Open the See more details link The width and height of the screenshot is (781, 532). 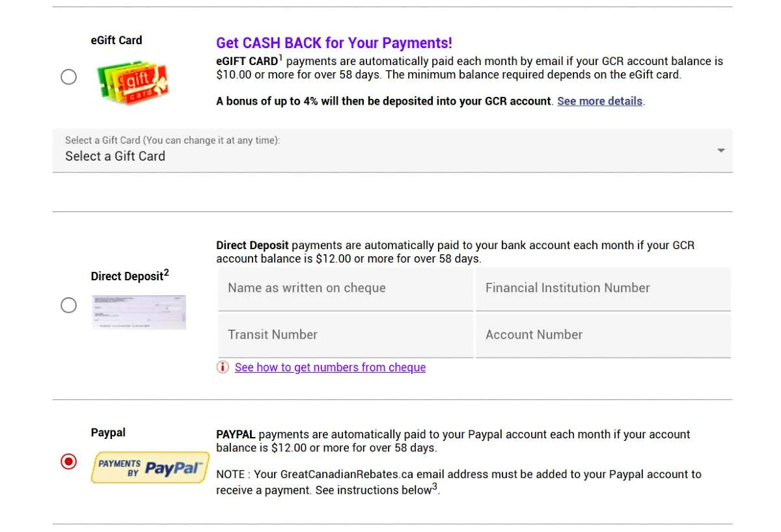599,101
